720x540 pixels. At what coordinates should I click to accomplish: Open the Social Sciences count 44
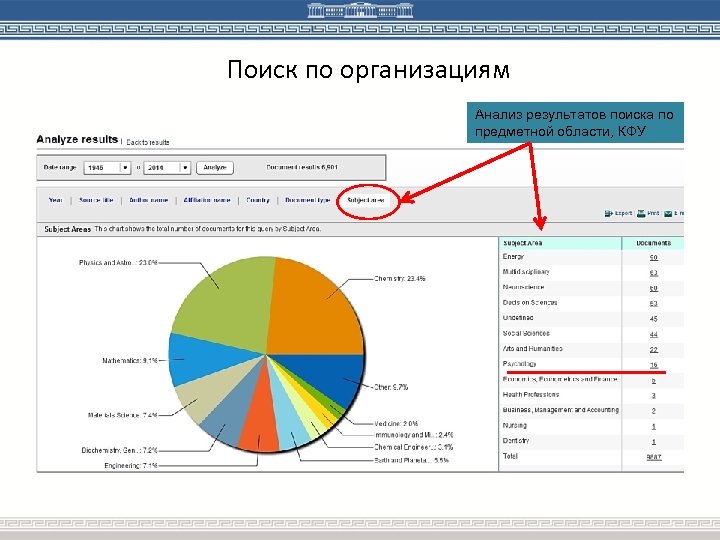pyautogui.click(x=653, y=334)
